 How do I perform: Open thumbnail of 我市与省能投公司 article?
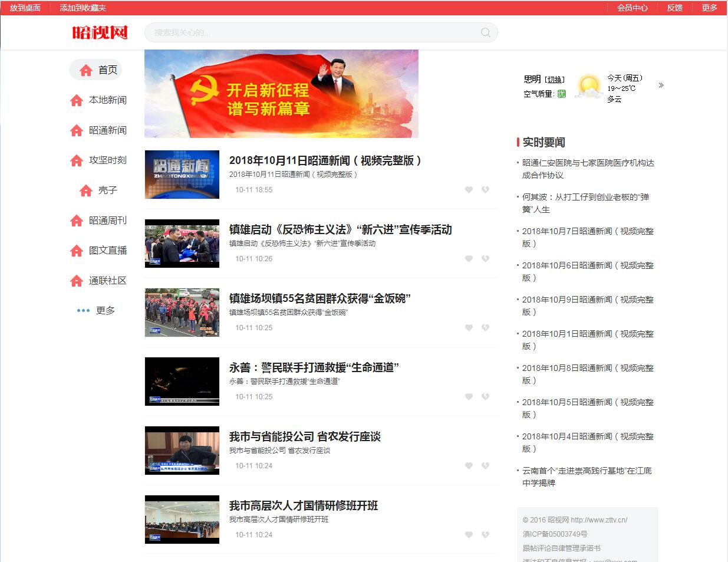182,451
